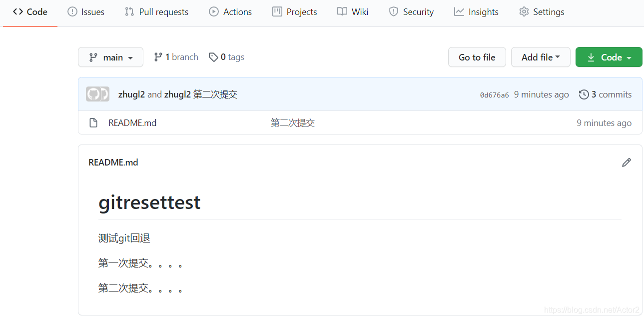Click the commit author avatar
This screenshot has height=319, width=644.
pos(97,94)
